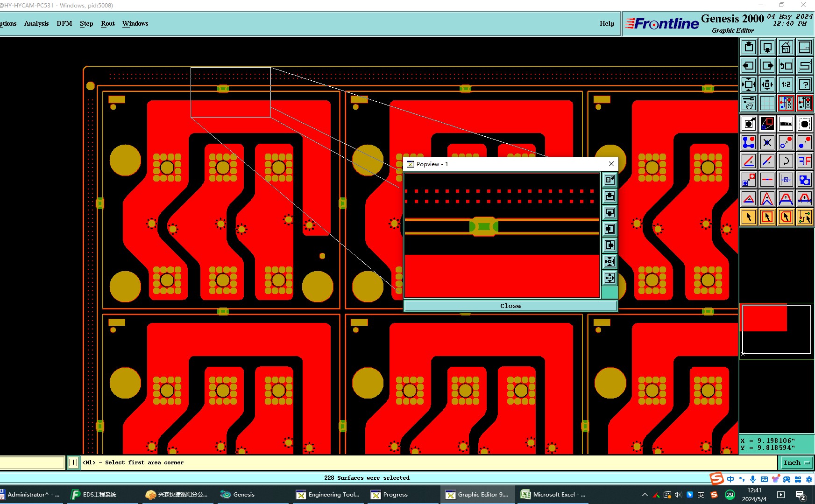Viewport: 815px width, 504px height.
Task: Click the resize feature squares icon
Action: [x=749, y=180]
